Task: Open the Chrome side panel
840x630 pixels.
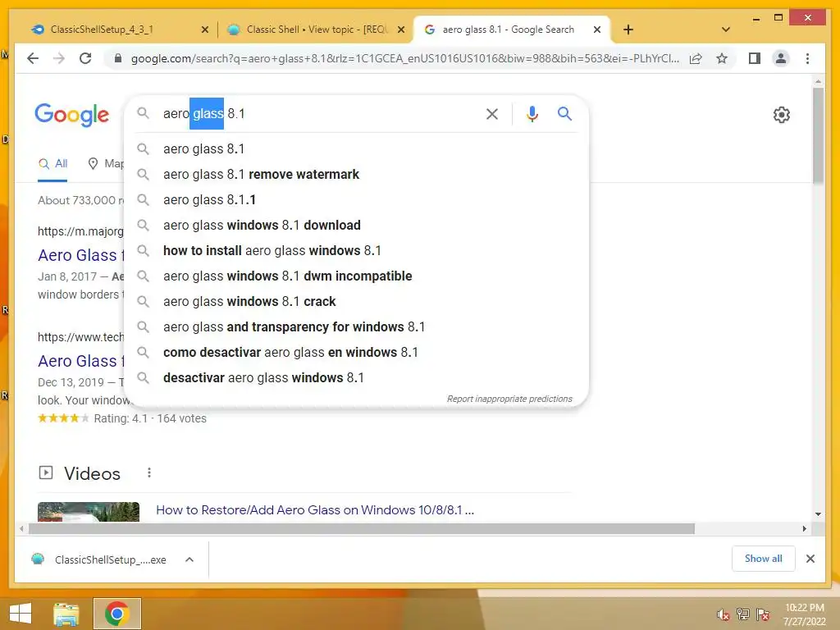Action: pyautogui.click(x=755, y=58)
